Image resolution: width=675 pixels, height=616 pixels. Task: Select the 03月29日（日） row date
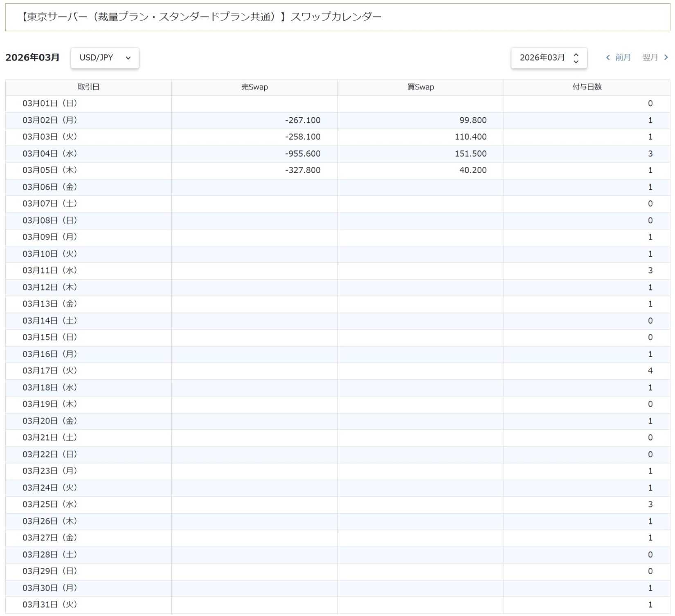pos(50,571)
